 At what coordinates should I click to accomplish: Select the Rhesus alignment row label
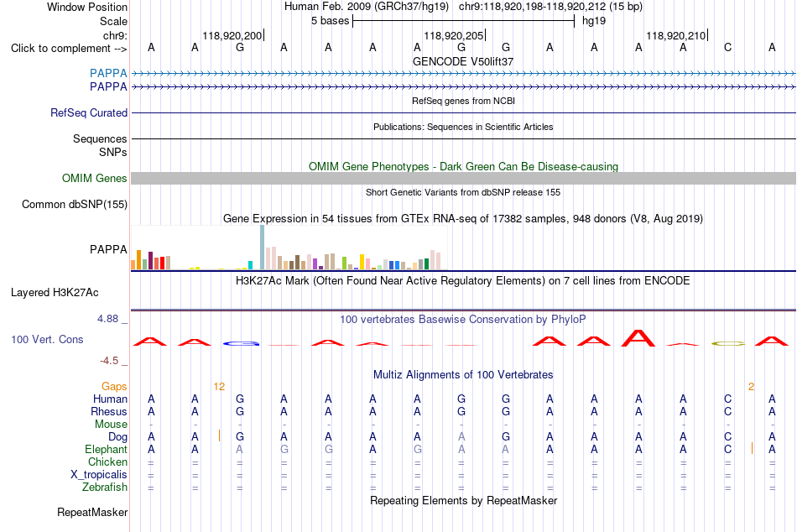[x=109, y=411]
